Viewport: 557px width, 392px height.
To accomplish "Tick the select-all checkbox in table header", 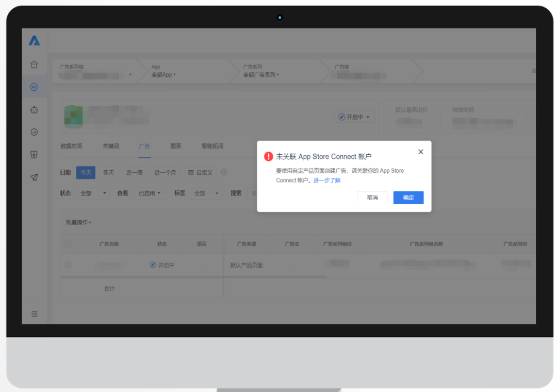I will (68, 244).
